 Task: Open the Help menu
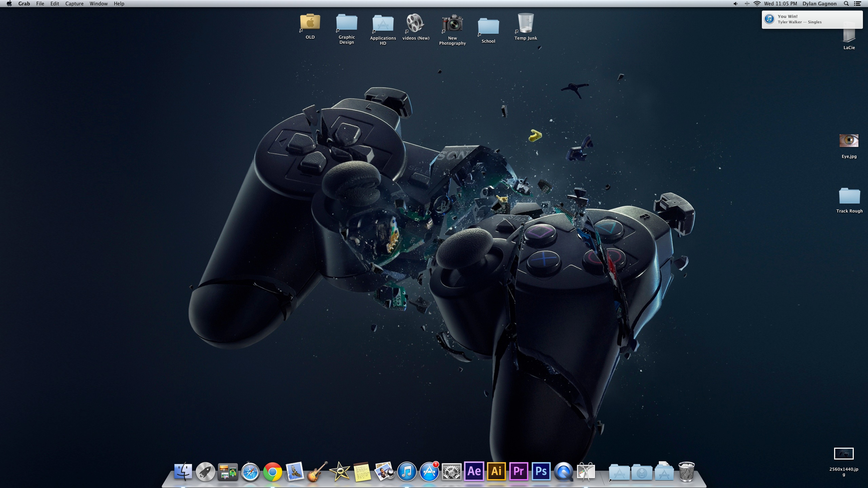pyautogui.click(x=119, y=4)
